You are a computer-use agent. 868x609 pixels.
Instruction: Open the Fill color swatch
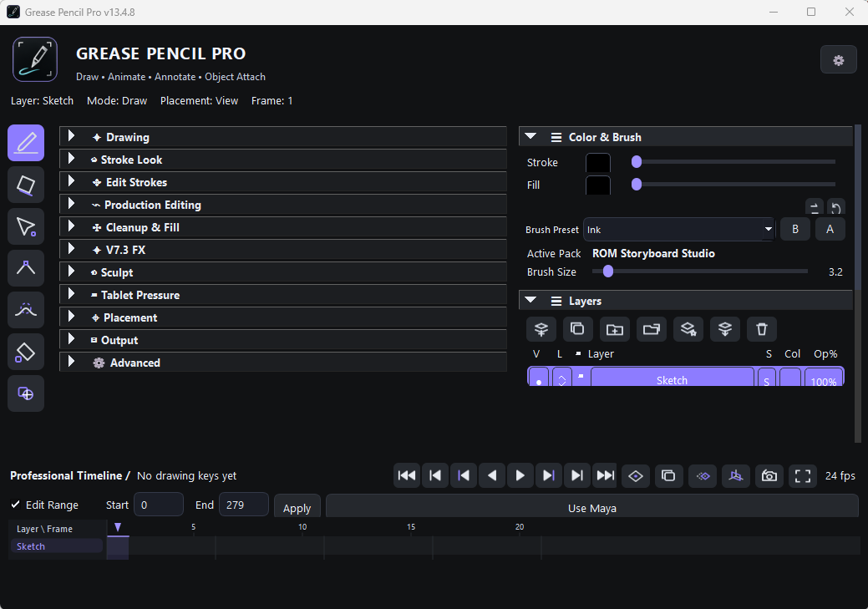coord(598,185)
